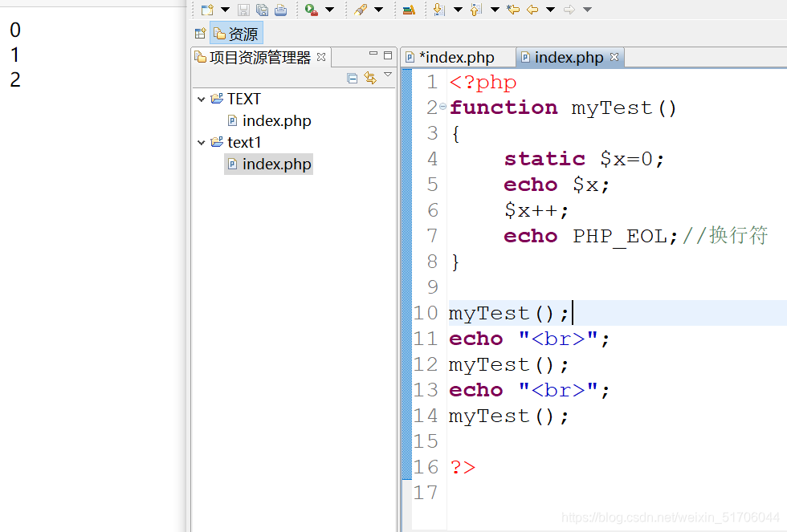Open the Previous Annotation dropdown arrow
787x532 pixels.
495,10
